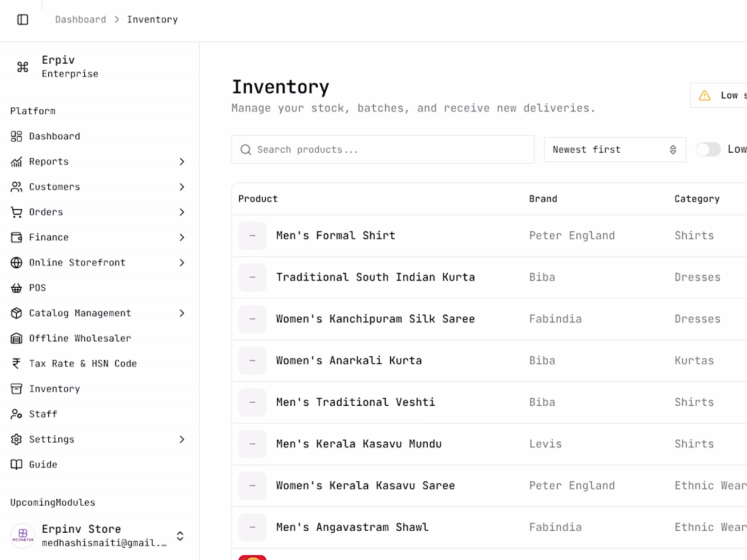The height and width of the screenshot is (560, 747).
Task: Click the Men's Kerala Kasavu Mundu placeholder thumbnail
Action: point(253,444)
